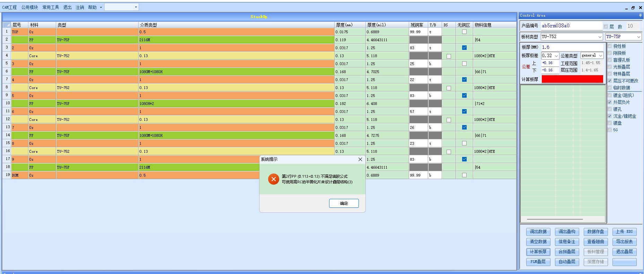The image size is (644, 274).
Task: Open the CAM工程 menu
Action: [x=9, y=7]
